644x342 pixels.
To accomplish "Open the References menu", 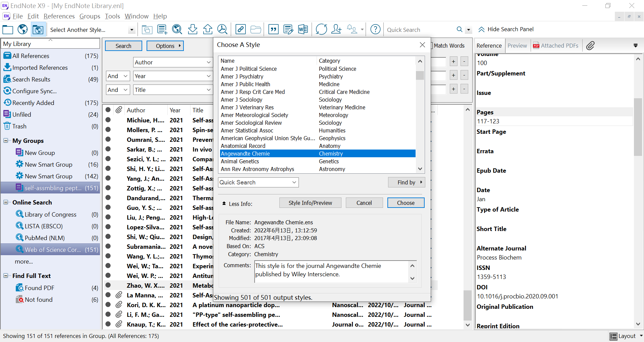I will [59, 16].
